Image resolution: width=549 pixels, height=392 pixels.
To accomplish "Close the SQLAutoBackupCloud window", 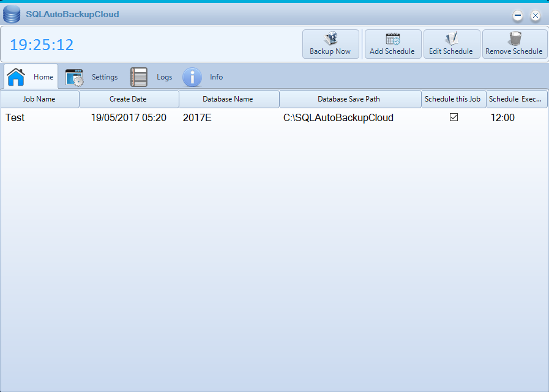I will point(536,15).
